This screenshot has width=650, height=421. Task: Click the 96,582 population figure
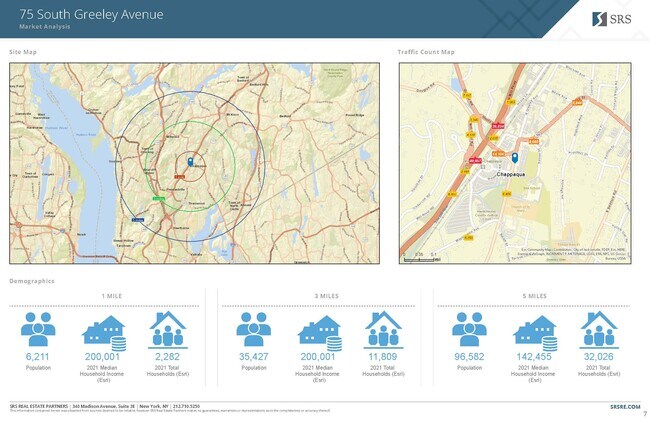pos(470,356)
